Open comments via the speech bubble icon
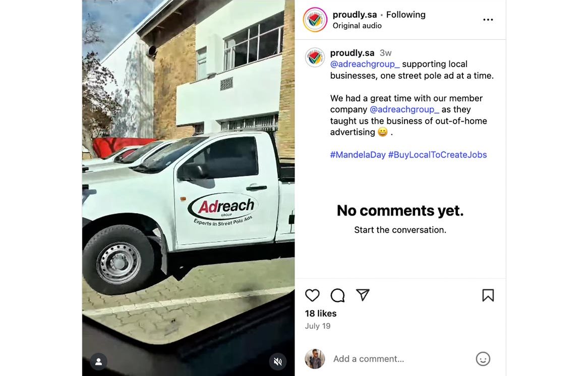Screen dimensions: 588x376 [x=337, y=295]
